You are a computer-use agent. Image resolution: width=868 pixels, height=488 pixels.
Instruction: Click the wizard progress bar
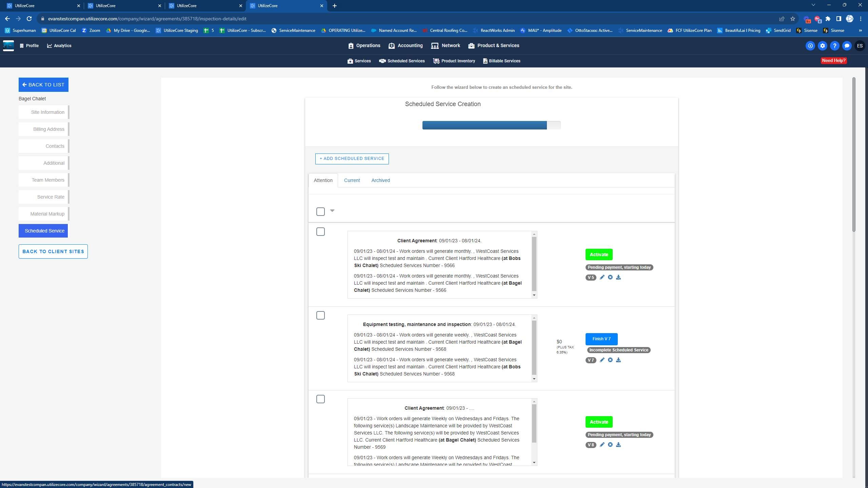click(491, 125)
